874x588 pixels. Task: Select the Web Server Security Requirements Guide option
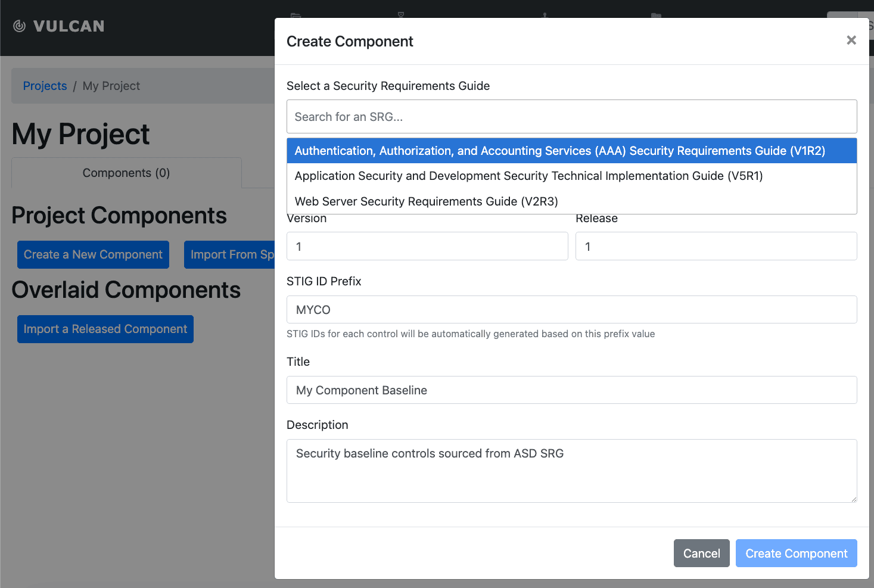(x=426, y=201)
